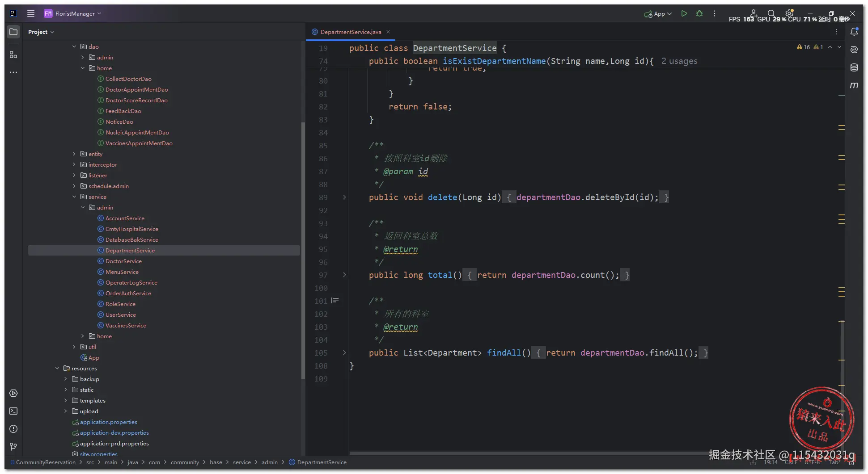The width and height of the screenshot is (868, 474).
Task: Jump to the next highlighted problem
Action: tap(839, 47)
